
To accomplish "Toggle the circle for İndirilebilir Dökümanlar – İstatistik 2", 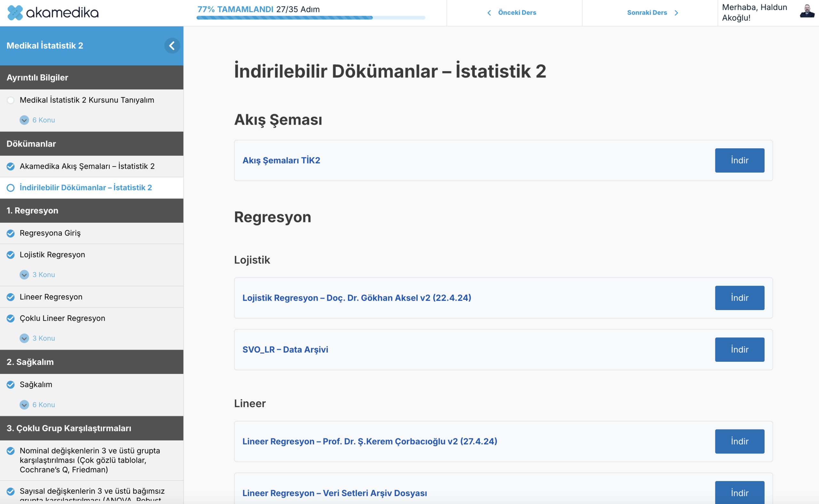I will click(x=11, y=188).
